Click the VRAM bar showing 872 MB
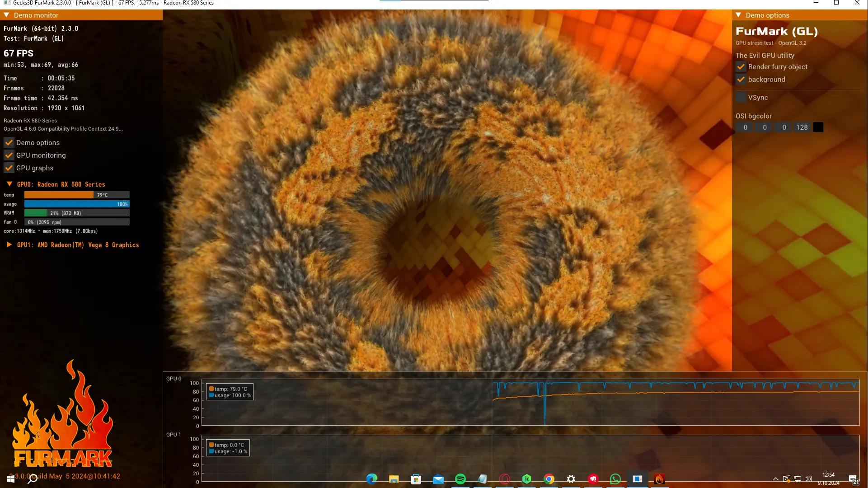The image size is (868, 488). pos(77,213)
